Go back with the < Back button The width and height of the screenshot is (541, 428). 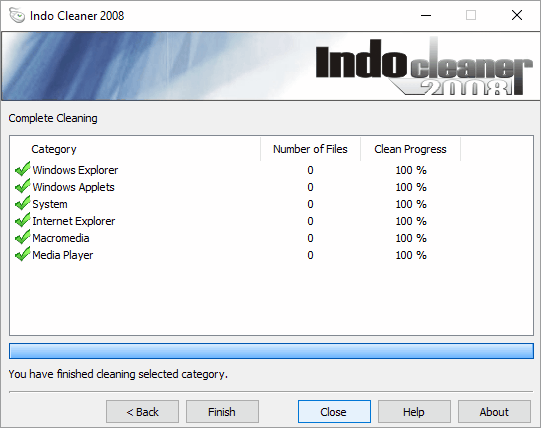[142, 411]
